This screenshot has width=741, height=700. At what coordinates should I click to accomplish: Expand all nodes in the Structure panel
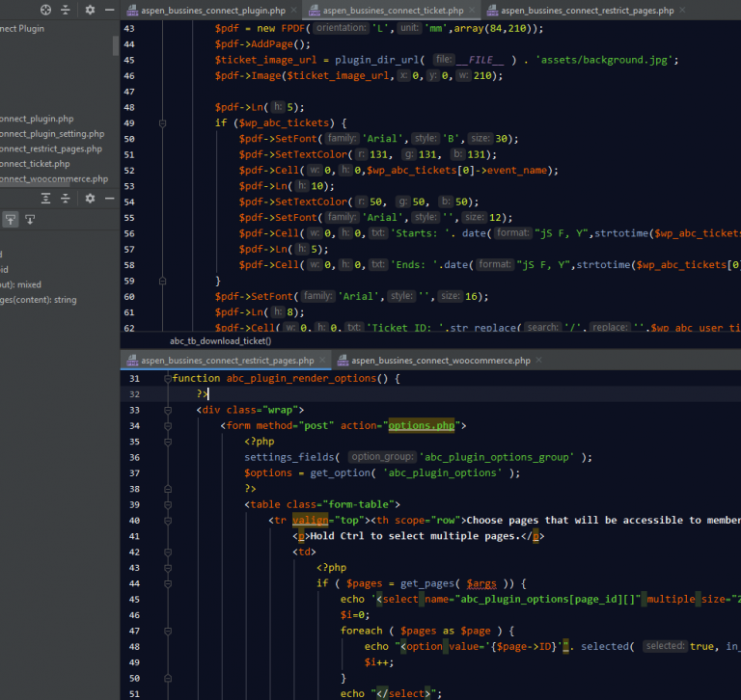click(45, 199)
